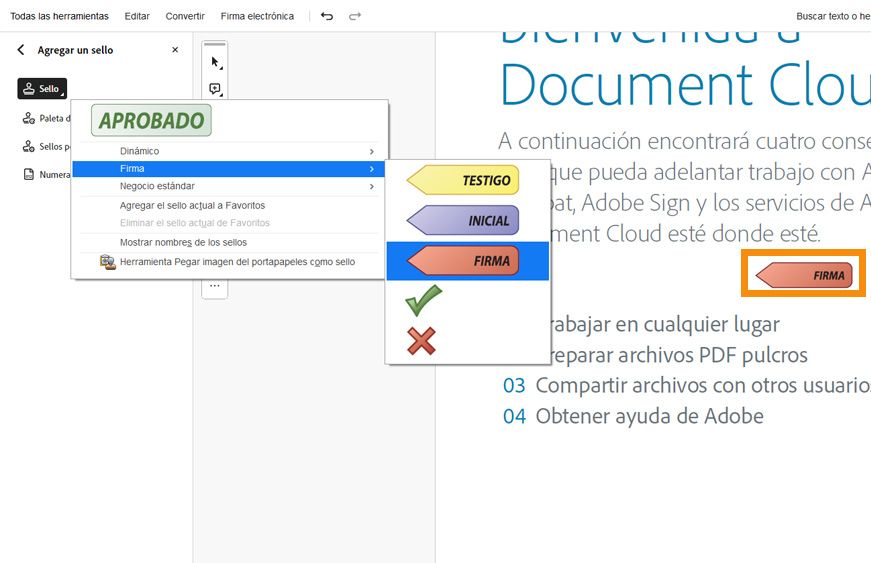The width and height of the screenshot is (871, 563).
Task: Choose Herramienta Pegar imagen del portapapeles como sello
Action: [x=237, y=262]
